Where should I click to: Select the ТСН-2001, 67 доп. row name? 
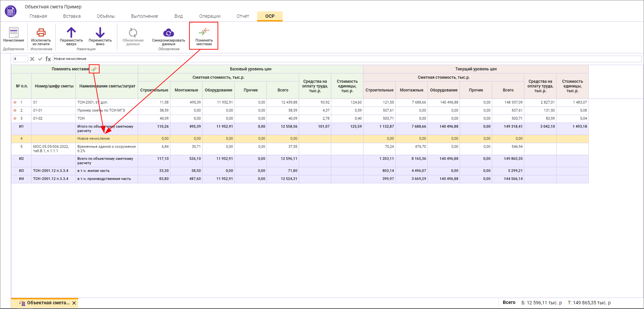107,102
